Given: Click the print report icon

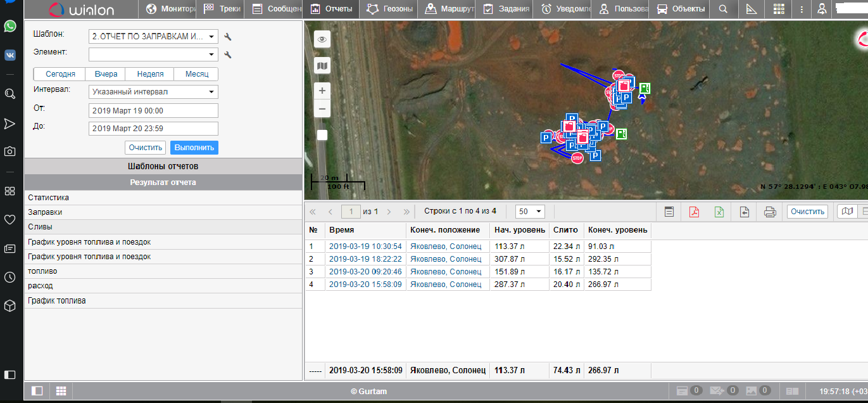Looking at the screenshot, I should 770,212.
